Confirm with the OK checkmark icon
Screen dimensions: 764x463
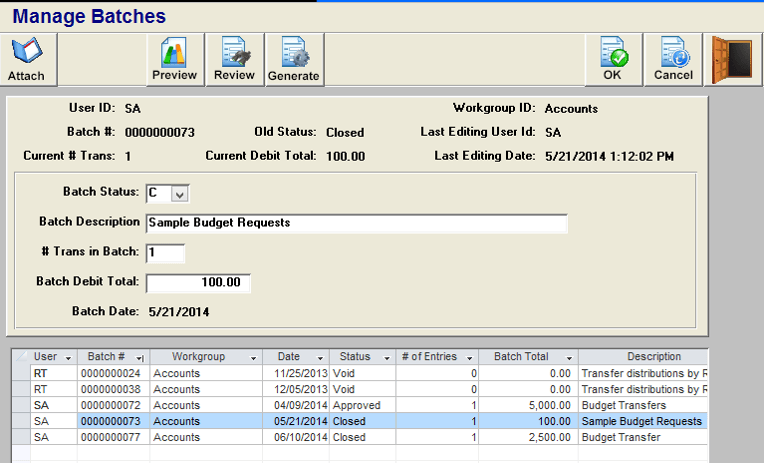pos(613,52)
